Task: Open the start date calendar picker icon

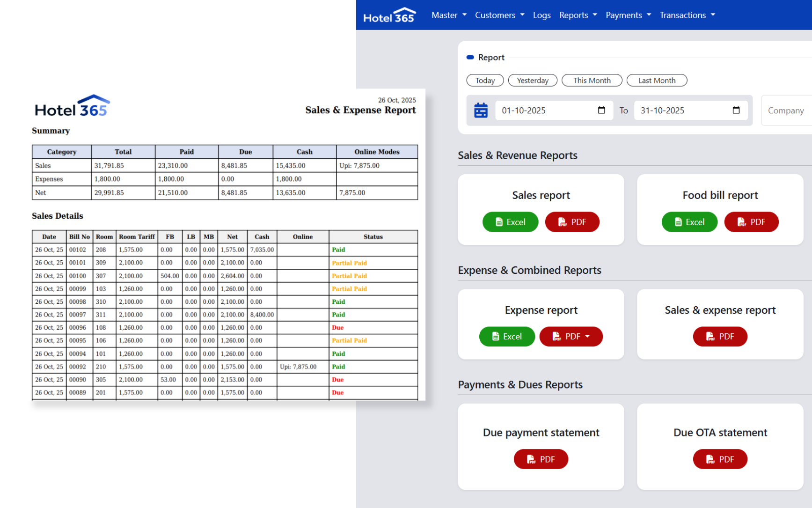Action: click(601, 110)
